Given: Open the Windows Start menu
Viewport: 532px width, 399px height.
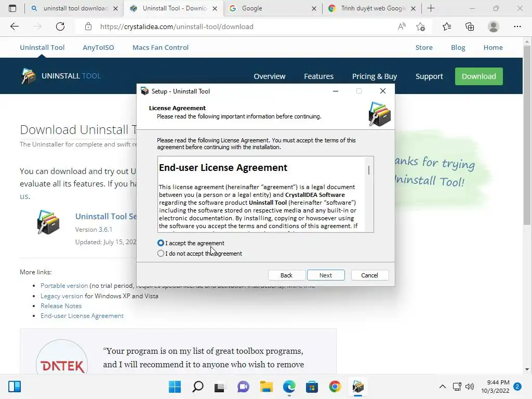Looking at the screenshot, I should tap(175, 387).
